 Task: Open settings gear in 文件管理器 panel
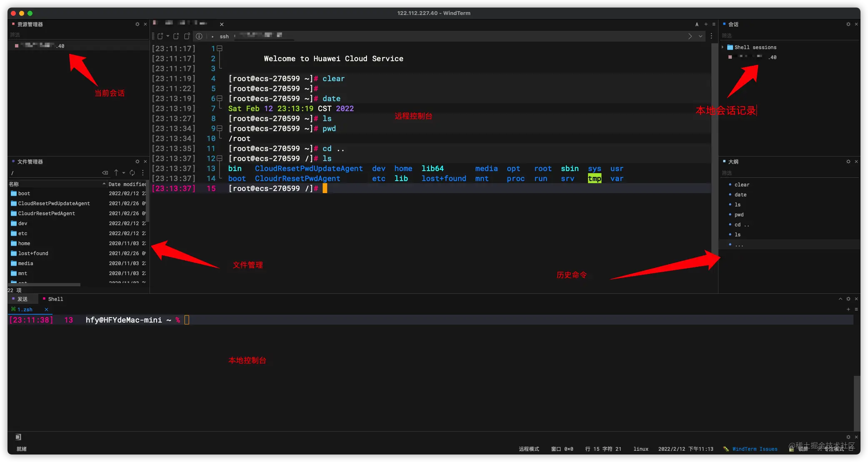pos(137,161)
